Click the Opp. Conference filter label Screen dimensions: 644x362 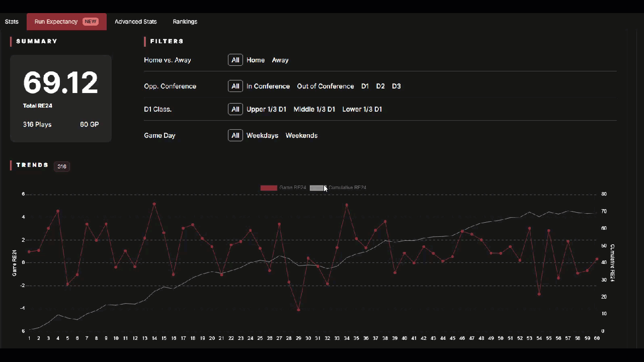[170, 86]
